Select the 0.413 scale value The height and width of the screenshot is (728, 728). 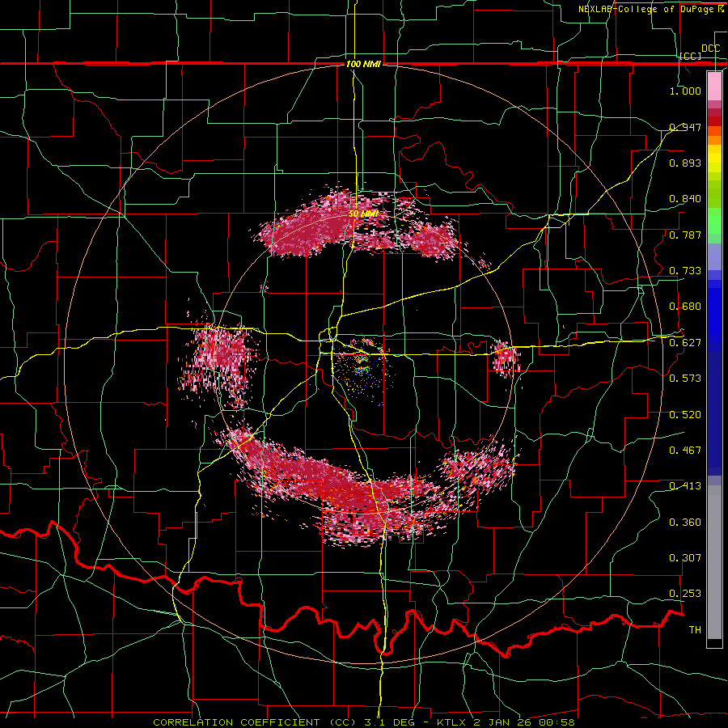click(685, 486)
